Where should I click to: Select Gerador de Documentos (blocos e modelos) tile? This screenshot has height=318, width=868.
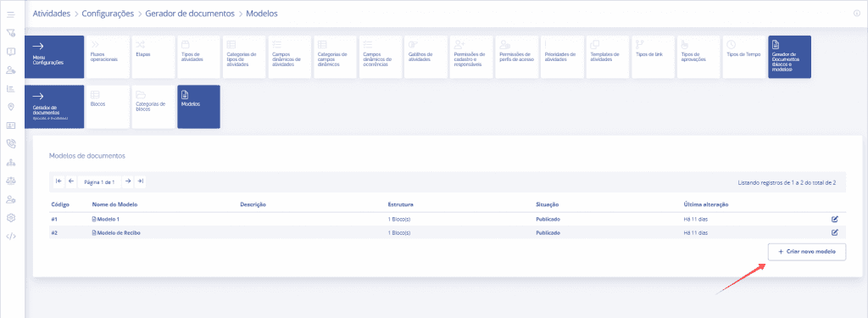point(789,57)
